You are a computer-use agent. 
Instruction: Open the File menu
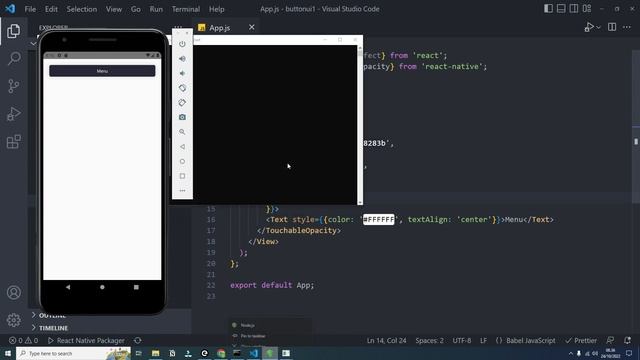click(x=30, y=9)
